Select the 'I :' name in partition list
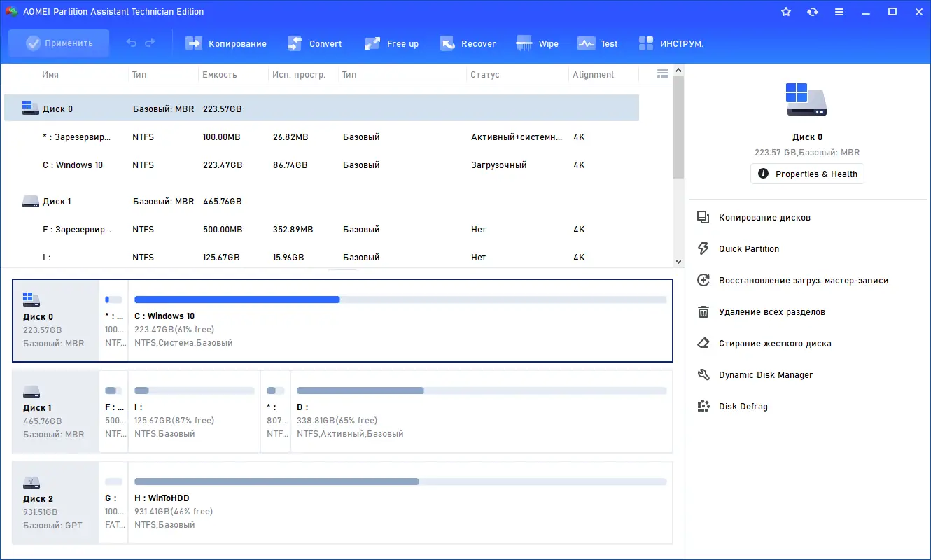This screenshot has height=560, width=931. 46,258
